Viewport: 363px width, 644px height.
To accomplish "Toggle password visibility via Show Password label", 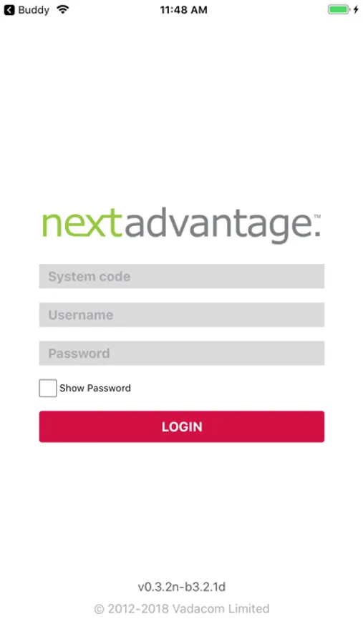I will pyautogui.click(x=95, y=388).
